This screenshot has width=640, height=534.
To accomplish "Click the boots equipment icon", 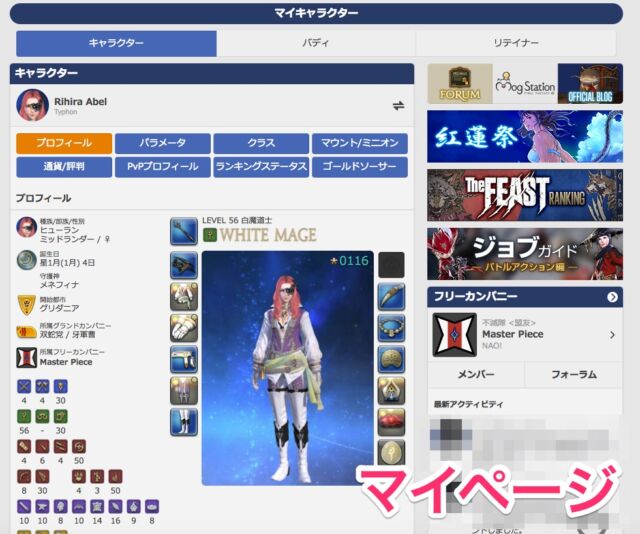I will coord(183,422).
